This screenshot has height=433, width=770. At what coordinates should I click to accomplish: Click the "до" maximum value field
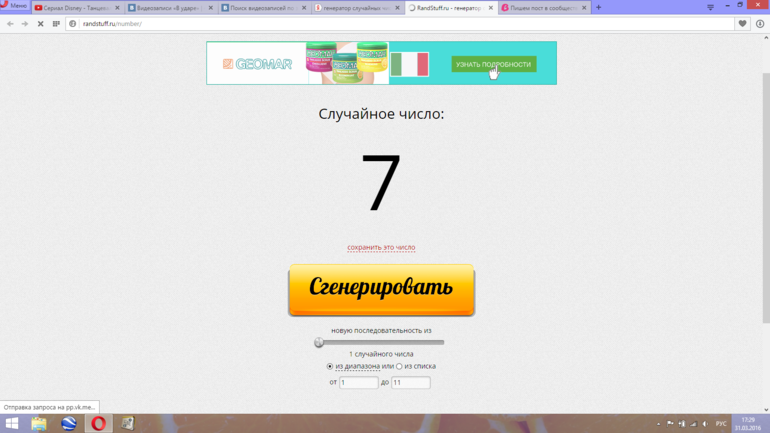410,383
